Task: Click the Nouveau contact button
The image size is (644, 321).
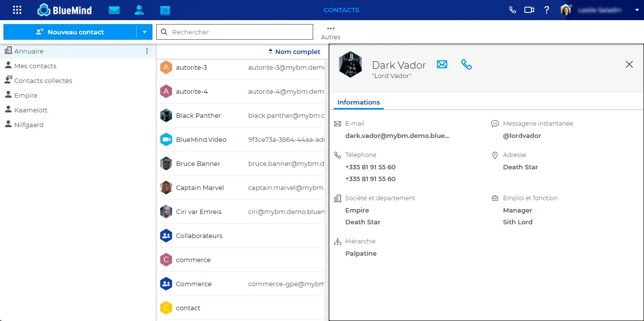Action: 70,32
